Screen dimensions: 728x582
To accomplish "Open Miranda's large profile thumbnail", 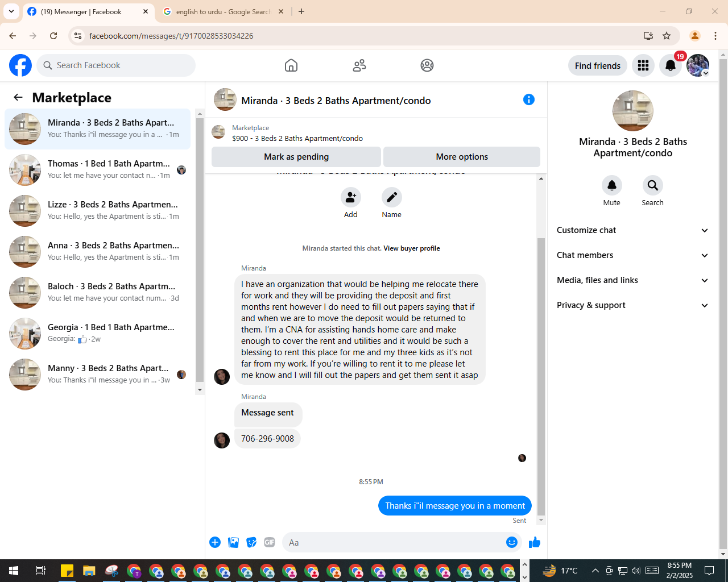I will point(633,111).
